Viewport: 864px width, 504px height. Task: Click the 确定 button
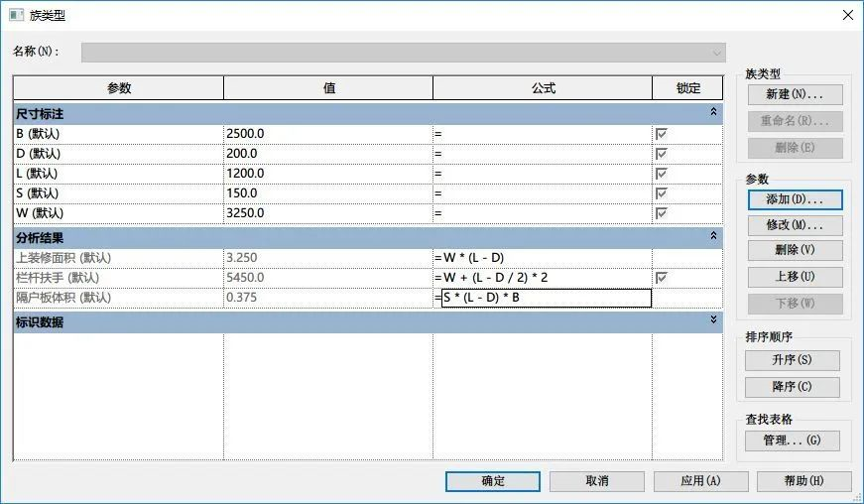[x=493, y=481]
